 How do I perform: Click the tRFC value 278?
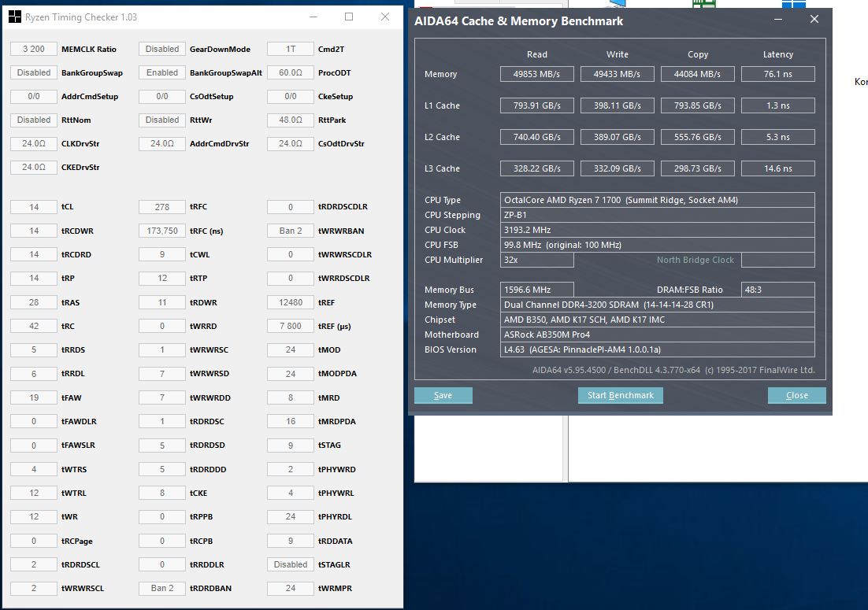162,207
